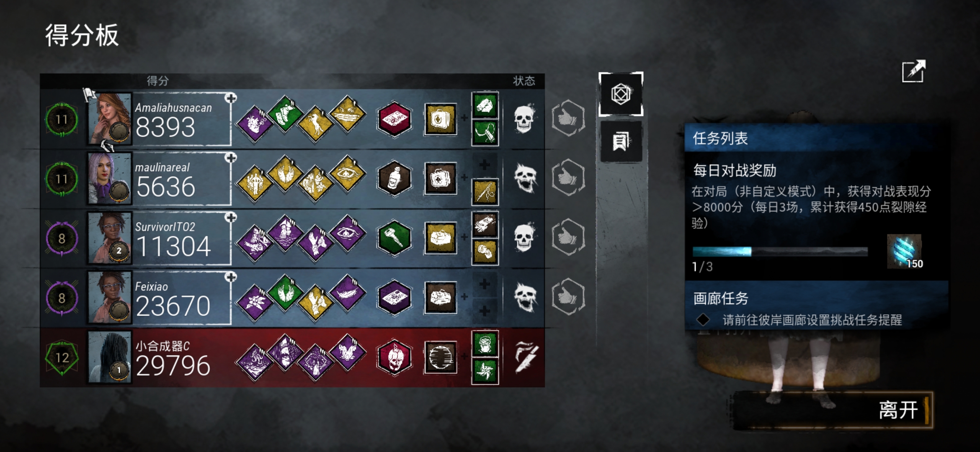Switch to the scoreboard emblem tab
980x452 pixels.
(x=621, y=94)
